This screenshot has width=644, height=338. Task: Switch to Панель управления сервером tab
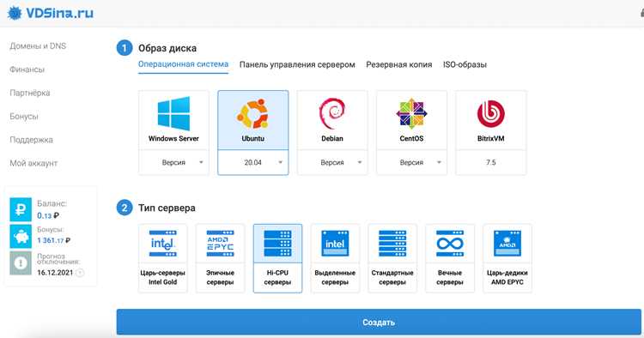click(297, 65)
